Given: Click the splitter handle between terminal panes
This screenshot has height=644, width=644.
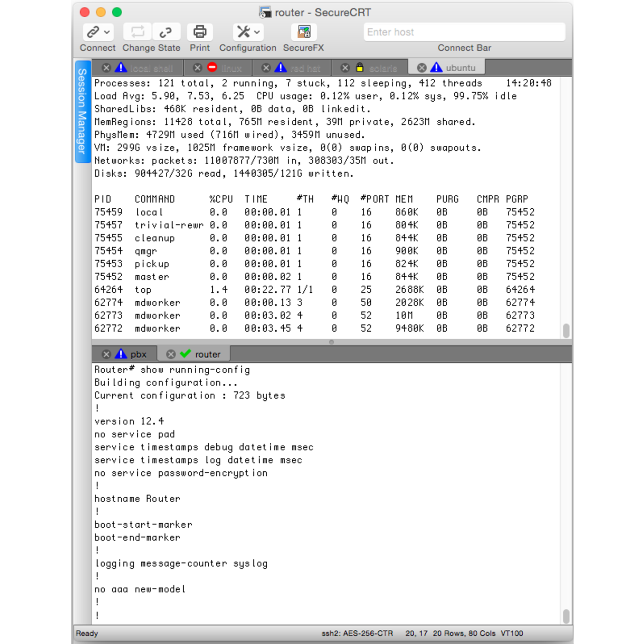Looking at the screenshot, I should pos(331,342).
